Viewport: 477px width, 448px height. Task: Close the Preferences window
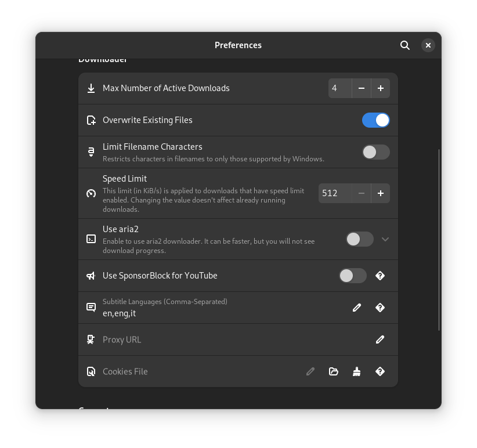pos(428,45)
